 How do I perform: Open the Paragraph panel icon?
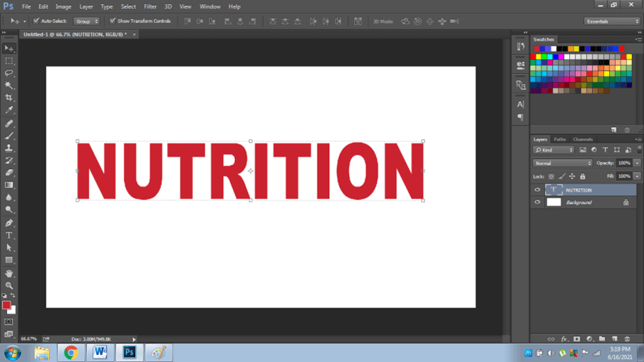pos(520,118)
